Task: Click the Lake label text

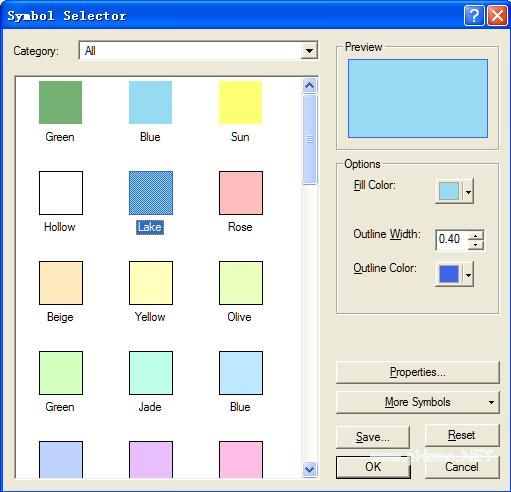Action: [x=150, y=227]
